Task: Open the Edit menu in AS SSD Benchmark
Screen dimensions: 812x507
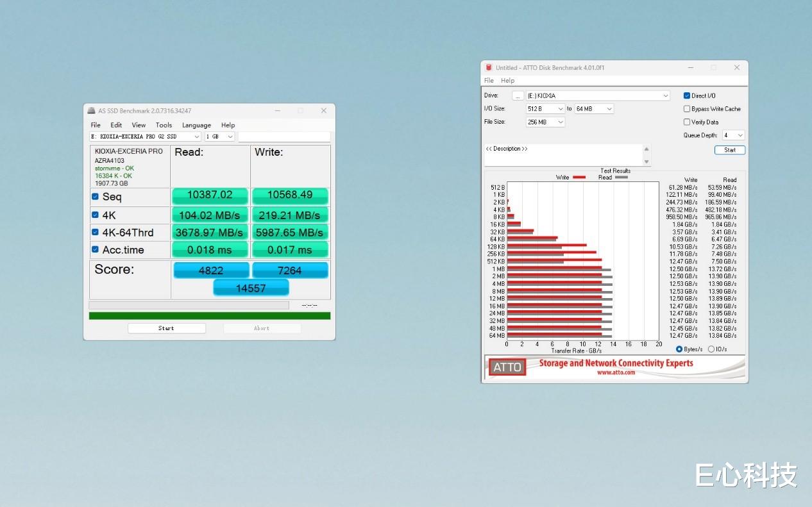Action: (x=116, y=125)
